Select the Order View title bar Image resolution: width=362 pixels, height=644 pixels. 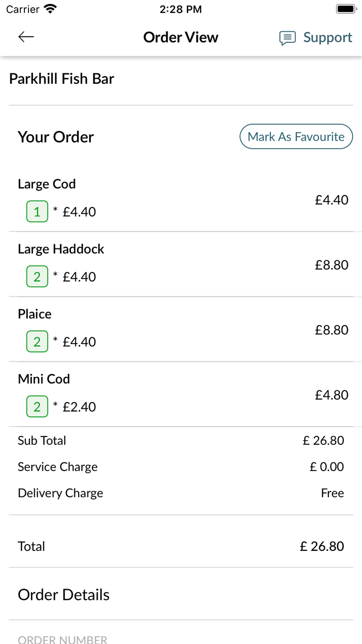point(181,37)
